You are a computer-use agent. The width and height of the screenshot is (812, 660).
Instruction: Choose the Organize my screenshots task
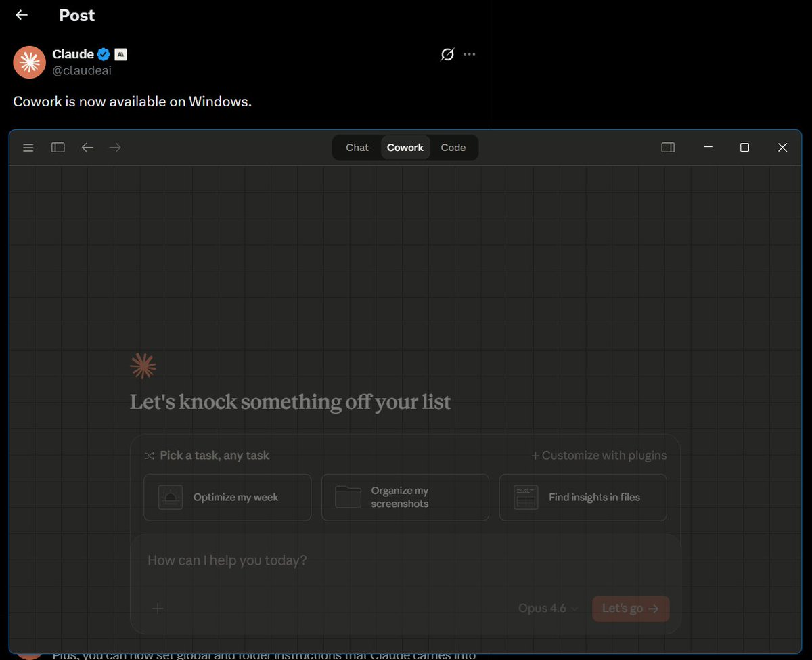pyautogui.click(x=405, y=498)
